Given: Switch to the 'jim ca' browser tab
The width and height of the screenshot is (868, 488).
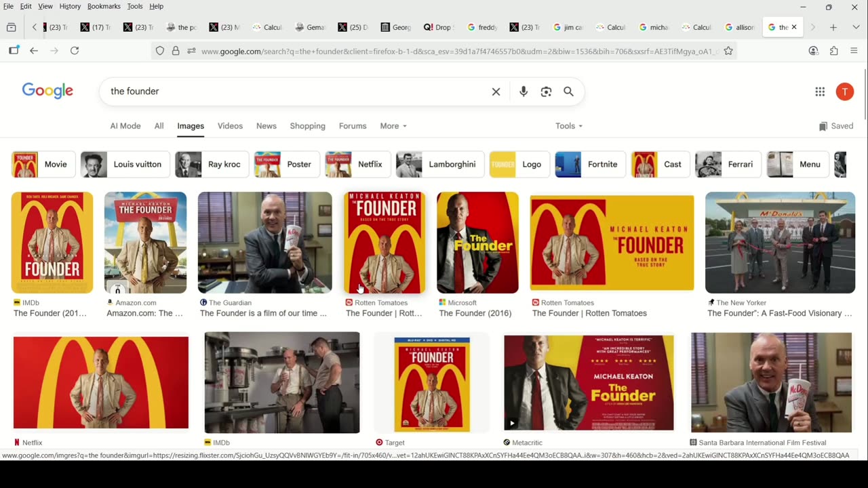Looking at the screenshot, I should [x=568, y=27].
